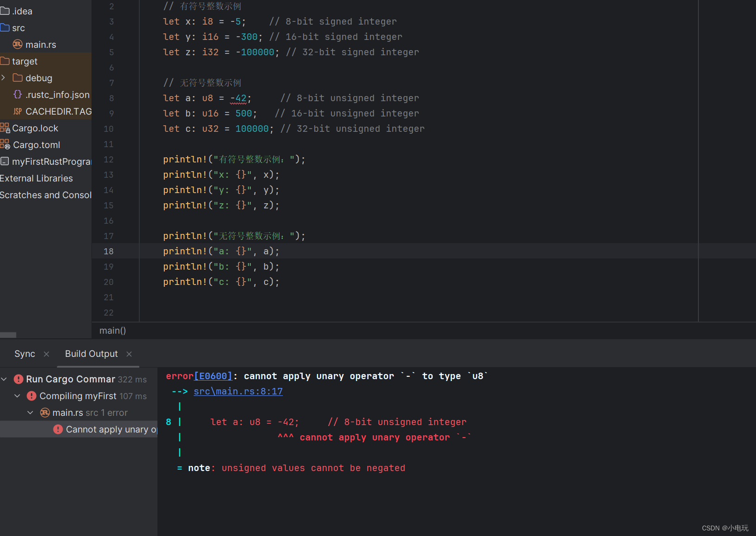Open Cargo.lock file icon
This screenshot has width=756, height=536.
click(5, 128)
